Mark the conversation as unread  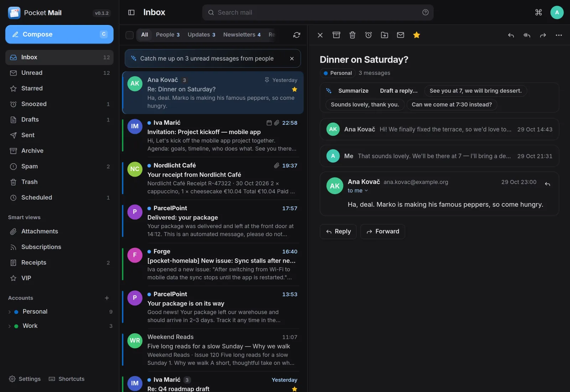pyautogui.click(x=400, y=35)
